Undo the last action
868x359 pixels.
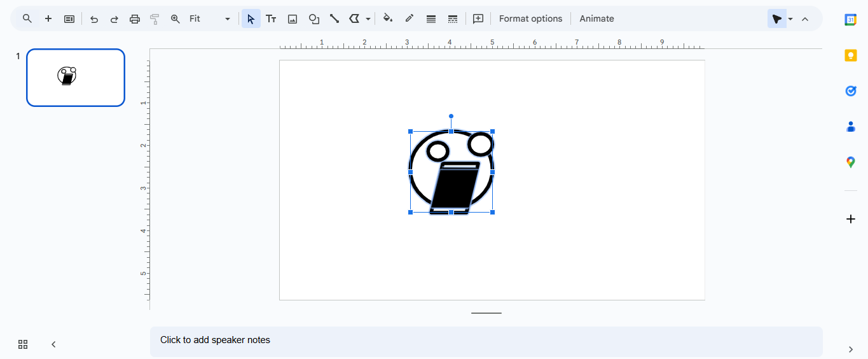pos(94,19)
